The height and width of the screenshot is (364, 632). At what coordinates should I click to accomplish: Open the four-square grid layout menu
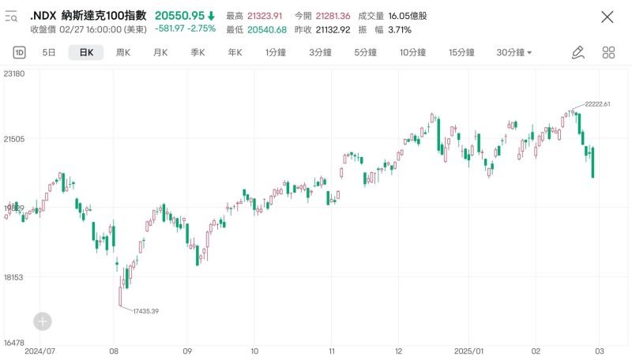(x=608, y=53)
